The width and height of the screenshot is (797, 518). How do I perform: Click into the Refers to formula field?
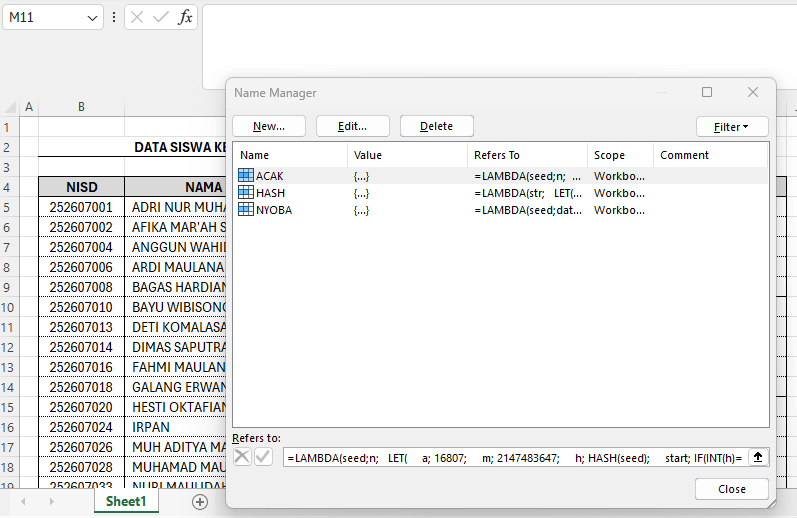pos(515,458)
